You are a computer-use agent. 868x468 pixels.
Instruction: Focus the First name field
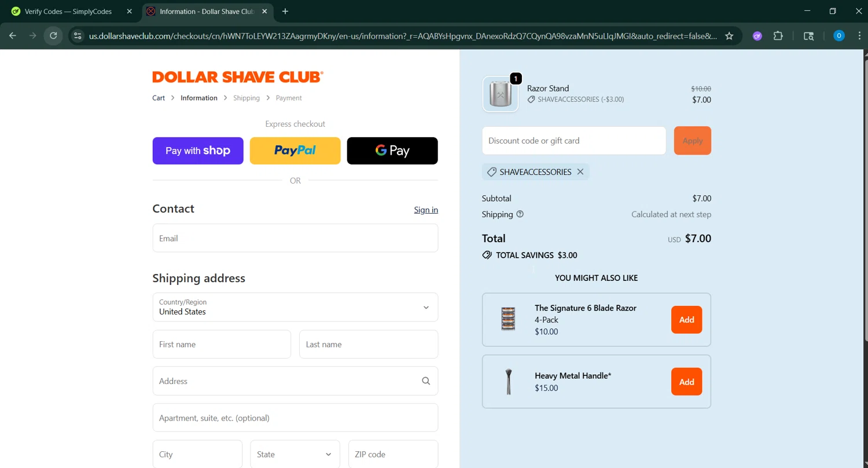[x=222, y=344]
